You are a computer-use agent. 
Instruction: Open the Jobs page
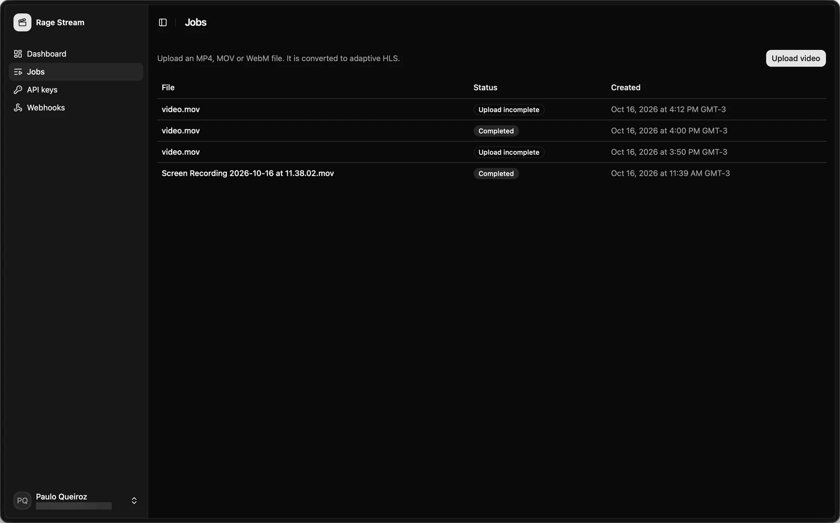click(x=76, y=72)
